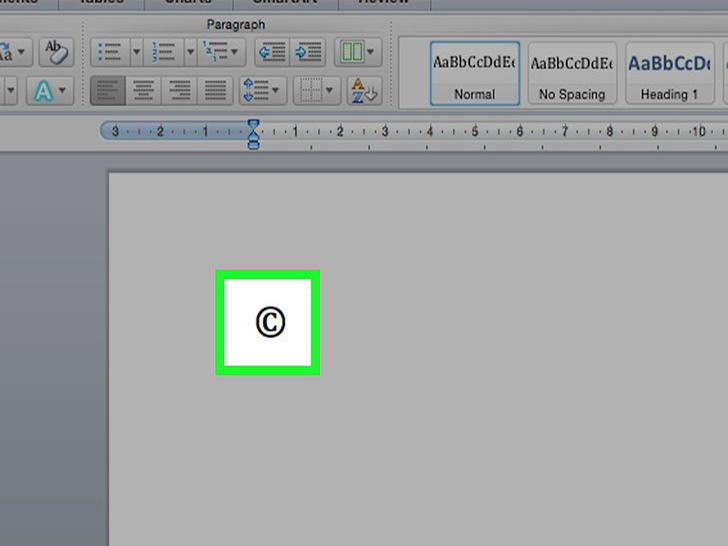Apply the Heading 1 style
Image resolution: width=728 pixels, height=546 pixels.
669,73
